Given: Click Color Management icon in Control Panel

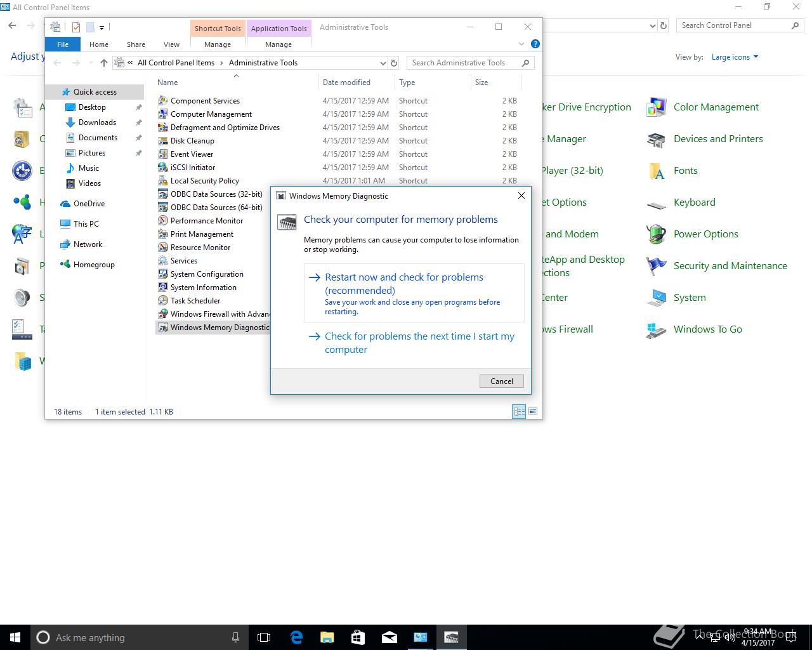Looking at the screenshot, I should tap(656, 107).
